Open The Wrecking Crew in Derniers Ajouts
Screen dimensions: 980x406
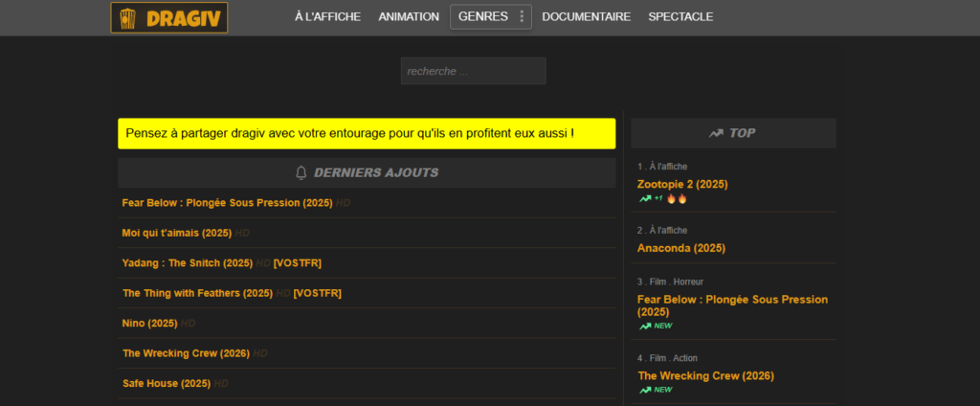[x=187, y=352]
